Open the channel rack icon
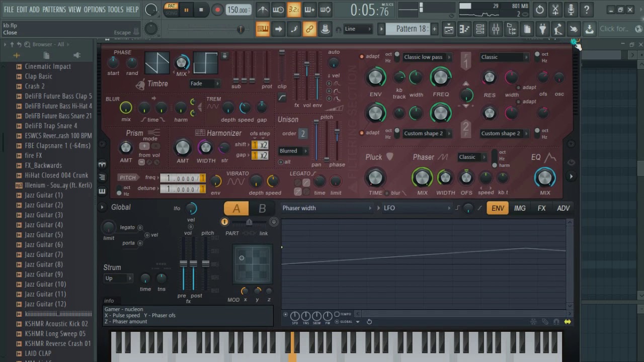The image size is (644, 362). click(480, 29)
